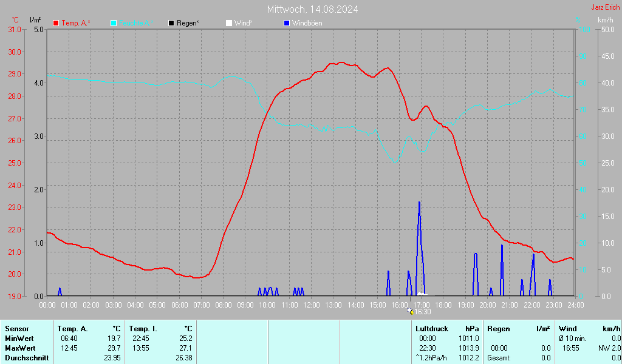Viewport: 622px width, 364px height.
Task: Click the '31.0' temperature axis value
Action: click(x=15, y=30)
